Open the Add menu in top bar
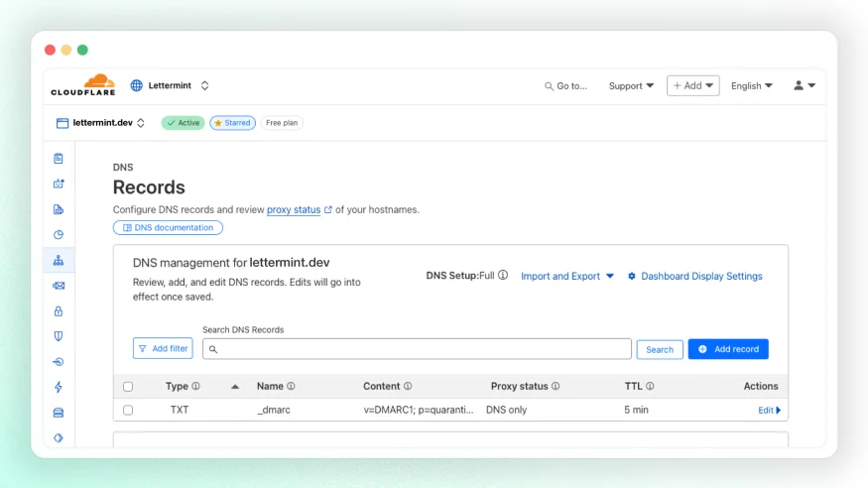Image resolution: width=868 pixels, height=488 pixels. click(693, 85)
